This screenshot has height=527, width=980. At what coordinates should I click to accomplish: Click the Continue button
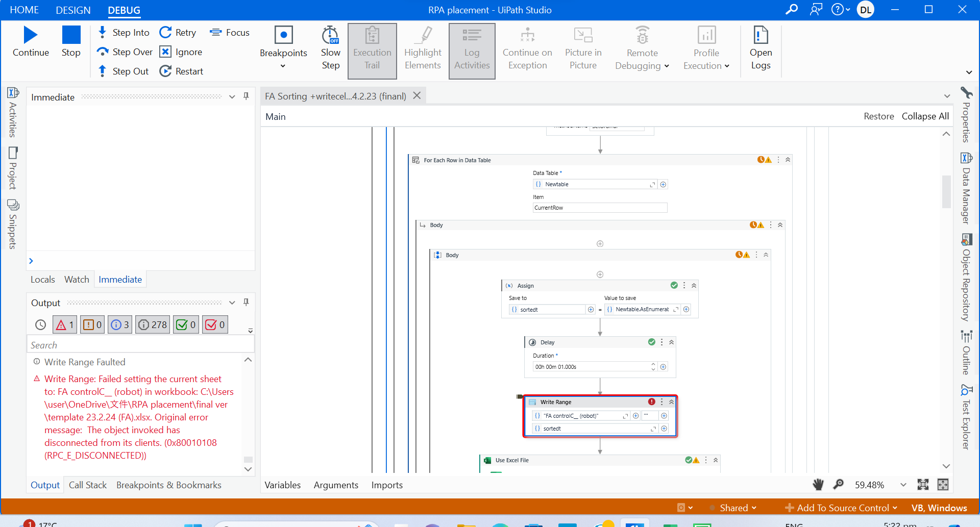(31, 41)
